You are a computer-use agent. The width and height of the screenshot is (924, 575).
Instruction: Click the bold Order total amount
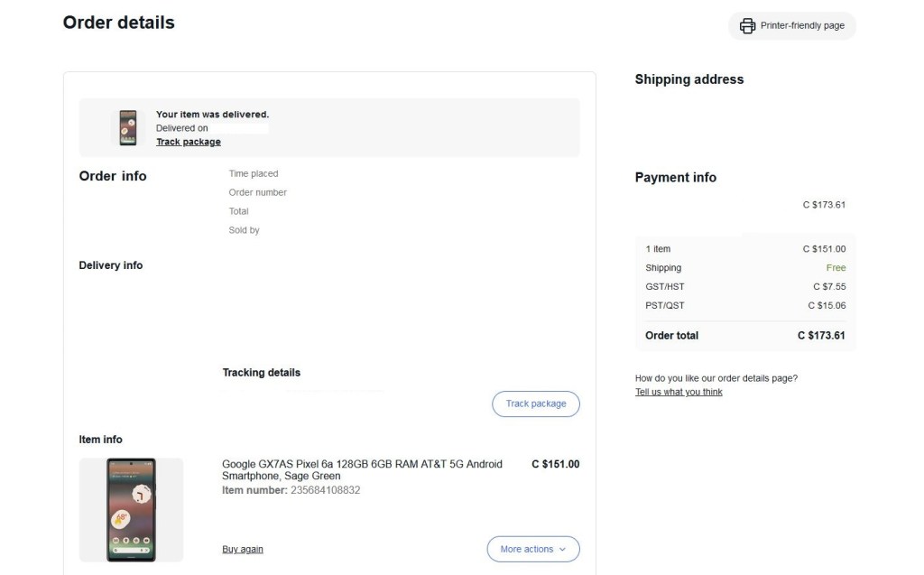(820, 336)
